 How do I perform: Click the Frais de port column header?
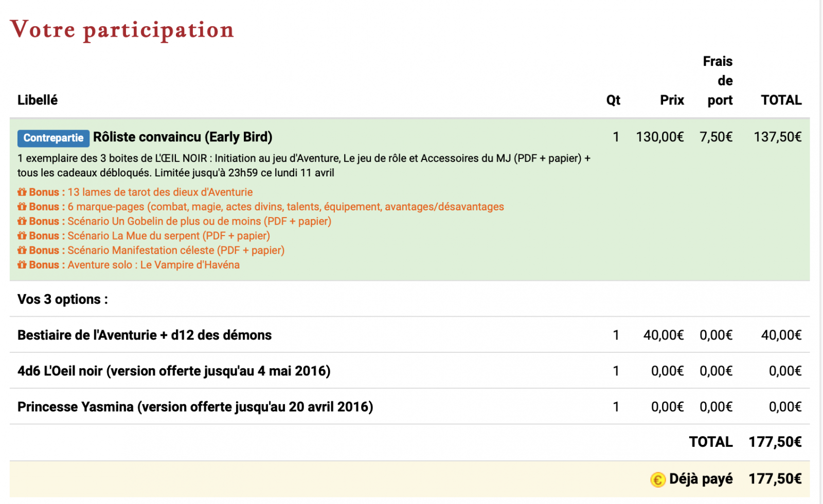click(x=719, y=81)
